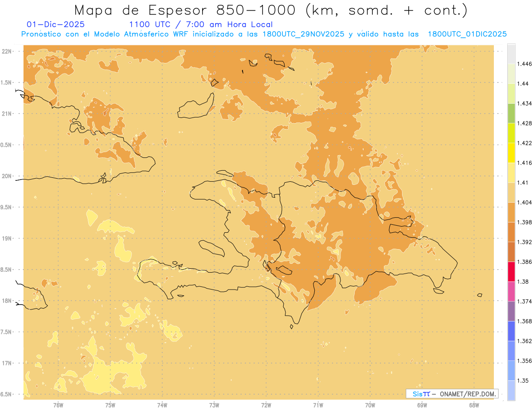Viewport: 532px width, 411px height.
Task: Click the "1.35" colorbar value
Action: tap(523, 380)
